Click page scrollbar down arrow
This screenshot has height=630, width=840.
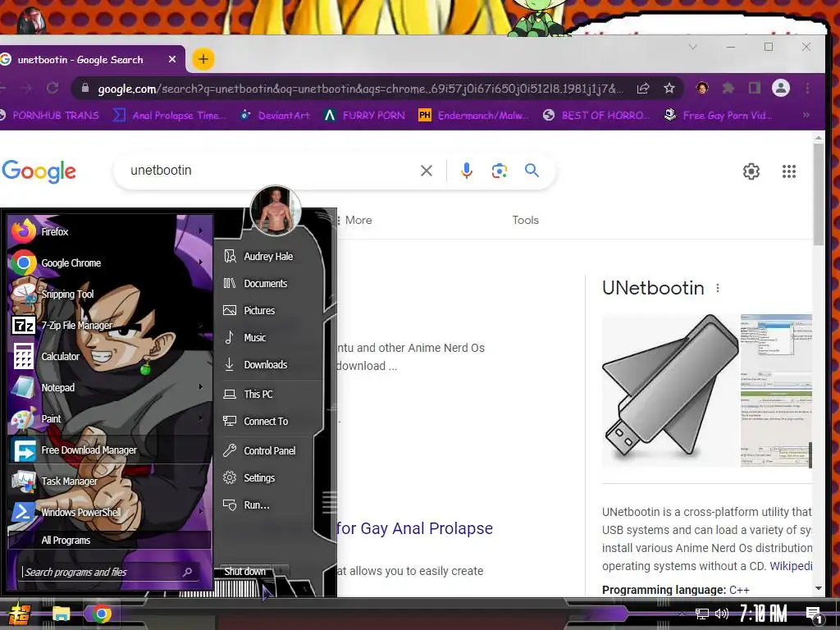coord(818,587)
